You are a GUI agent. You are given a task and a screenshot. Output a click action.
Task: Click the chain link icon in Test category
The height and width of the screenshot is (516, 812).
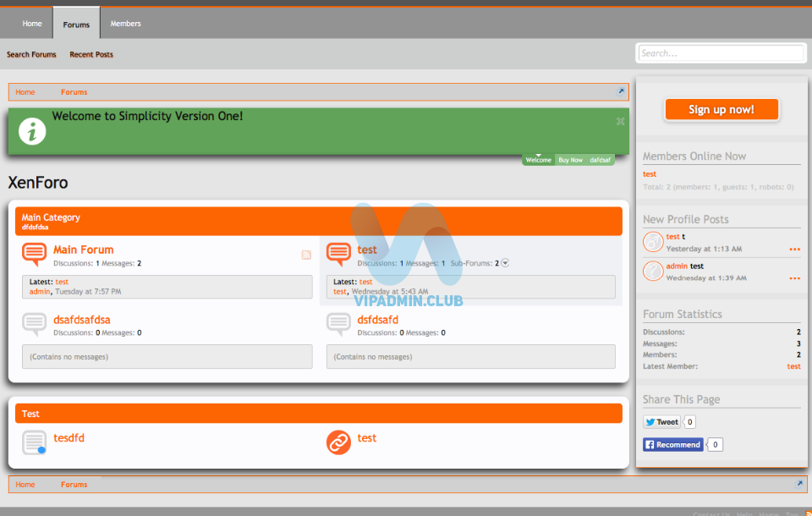coord(338,442)
